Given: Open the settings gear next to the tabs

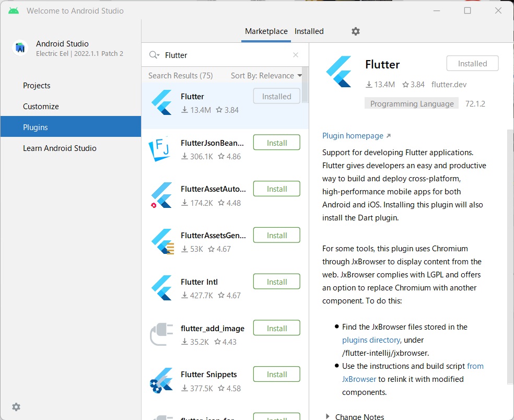Looking at the screenshot, I should click(x=356, y=31).
